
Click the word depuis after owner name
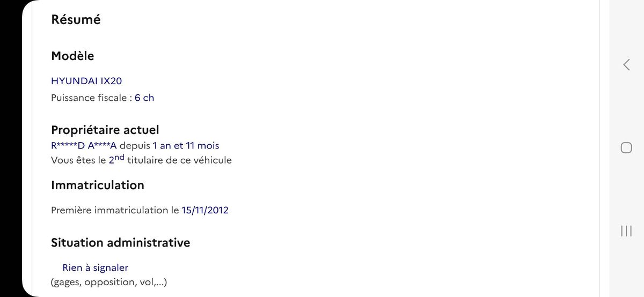(135, 146)
